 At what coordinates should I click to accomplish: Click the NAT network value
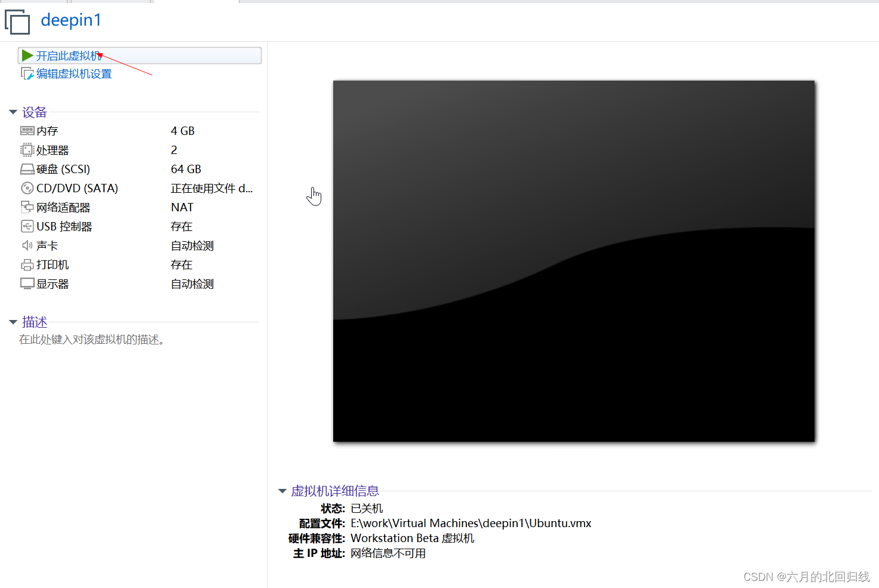tap(182, 207)
